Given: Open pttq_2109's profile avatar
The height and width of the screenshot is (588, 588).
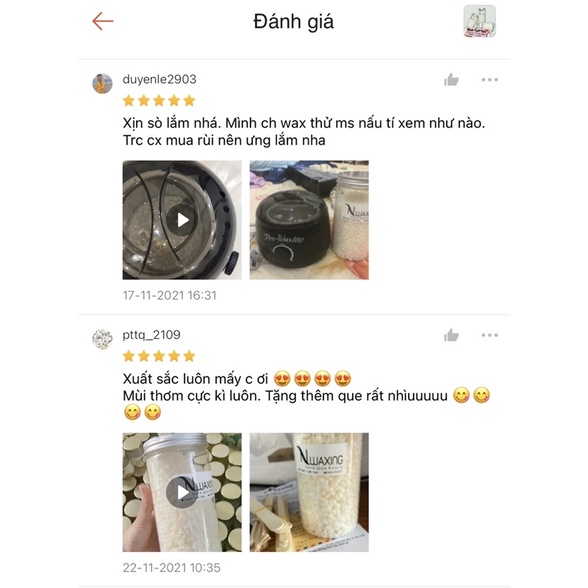Looking at the screenshot, I should pyautogui.click(x=102, y=339).
